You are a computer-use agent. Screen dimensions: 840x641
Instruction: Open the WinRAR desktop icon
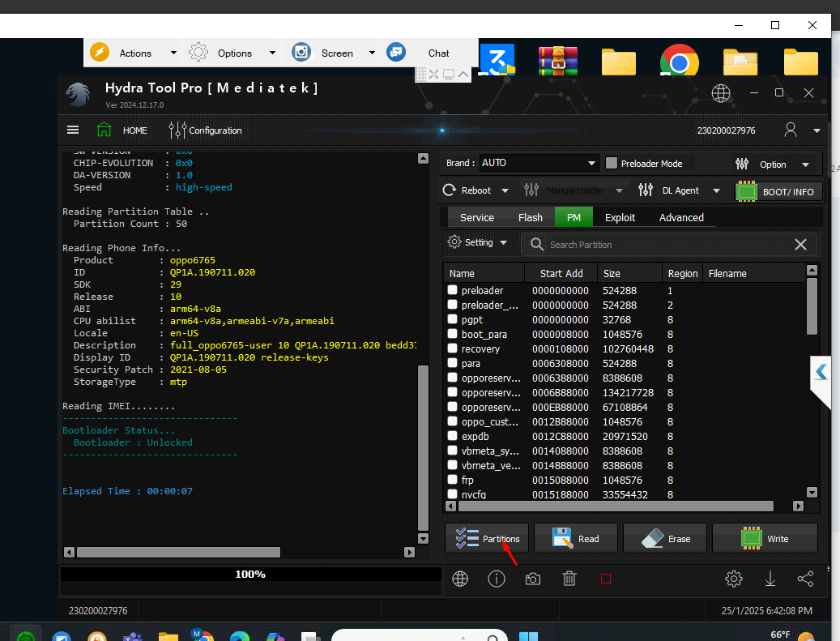pos(557,60)
